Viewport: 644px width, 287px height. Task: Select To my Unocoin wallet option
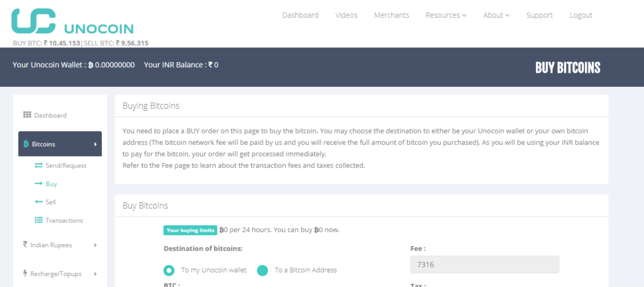(169, 270)
